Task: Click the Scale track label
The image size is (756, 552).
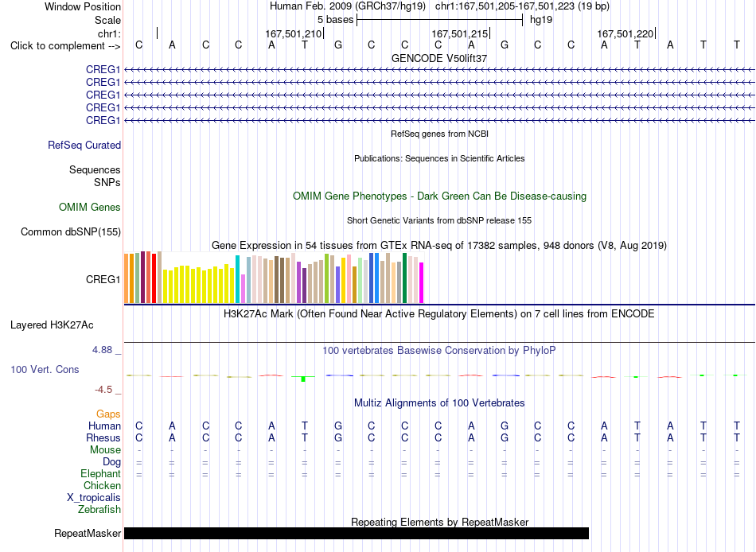Action: (107, 20)
